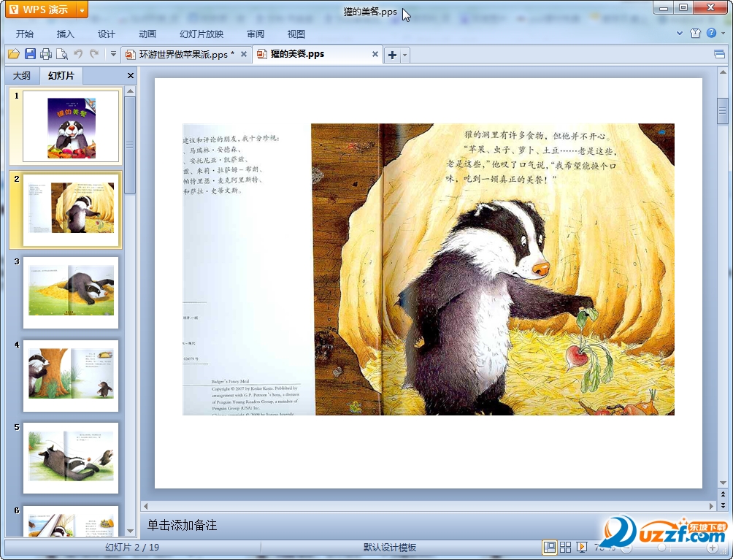
Task: Select slide 4 thumbnail
Action: pyautogui.click(x=71, y=376)
